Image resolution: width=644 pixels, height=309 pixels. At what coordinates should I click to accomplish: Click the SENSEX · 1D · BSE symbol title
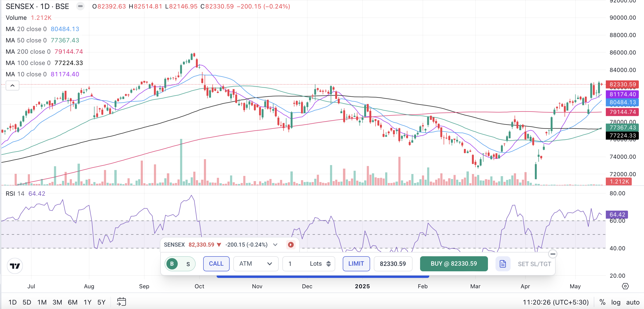pyautogui.click(x=37, y=6)
